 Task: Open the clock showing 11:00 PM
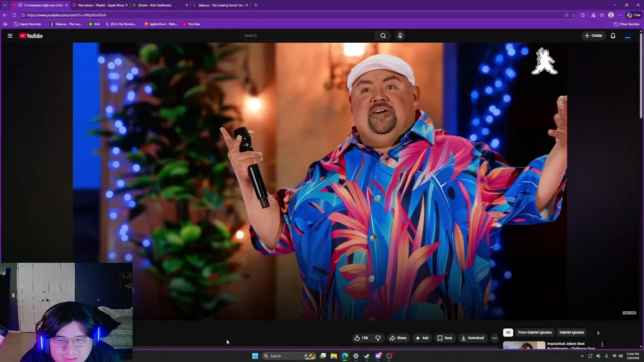pos(632,356)
